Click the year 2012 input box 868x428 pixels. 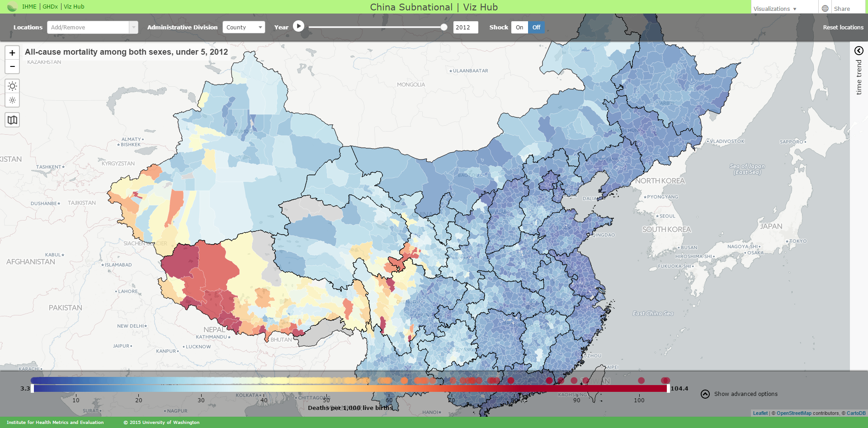point(466,27)
